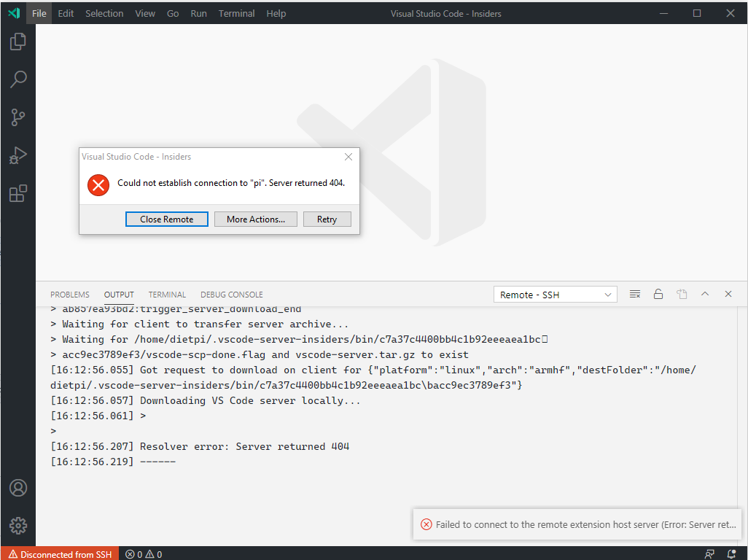Open the notifications bell in the status bar

point(732,554)
